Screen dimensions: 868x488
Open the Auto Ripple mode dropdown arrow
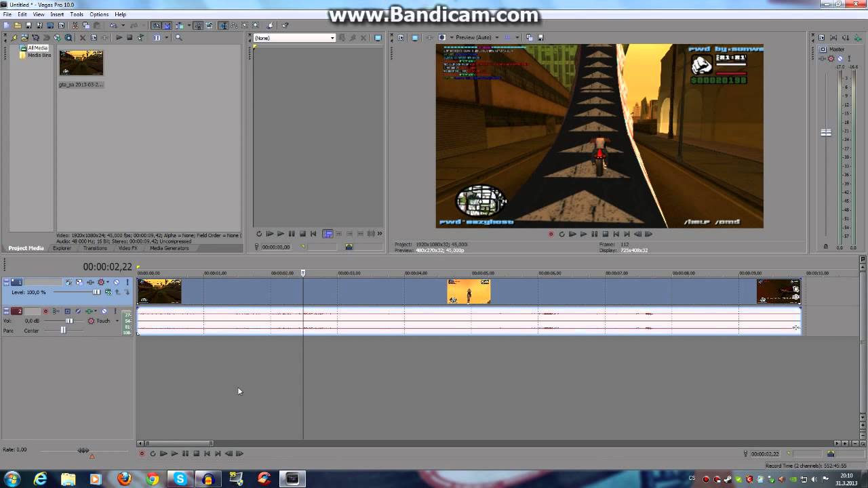(189, 25)
